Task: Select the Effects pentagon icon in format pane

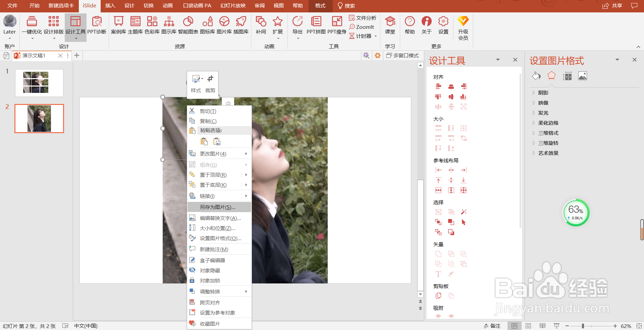Action: 551,76
